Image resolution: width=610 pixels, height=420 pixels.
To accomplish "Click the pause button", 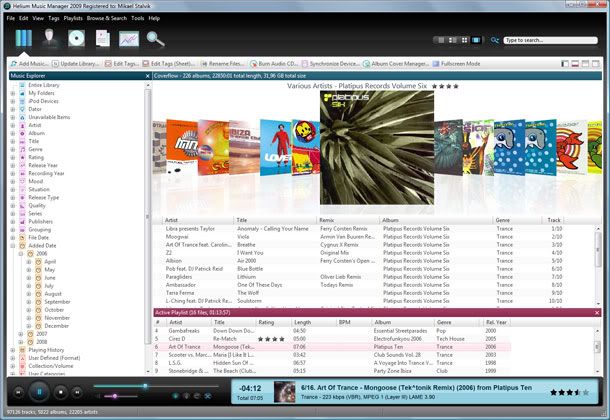I will click(39, 392).
